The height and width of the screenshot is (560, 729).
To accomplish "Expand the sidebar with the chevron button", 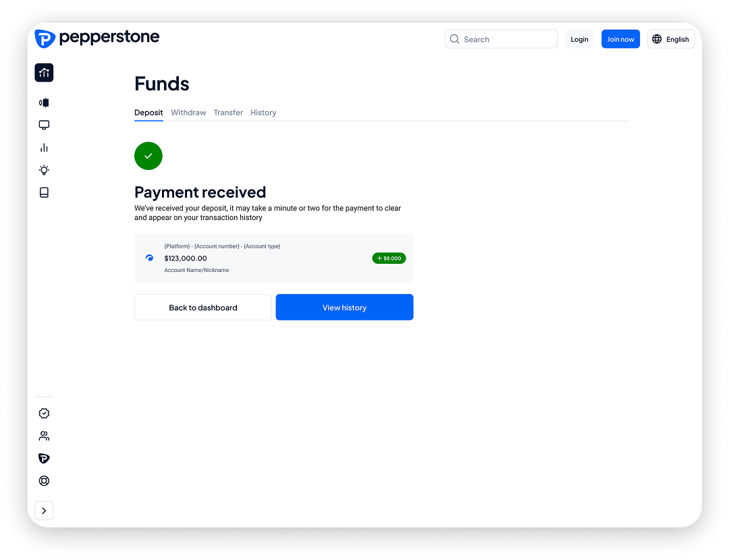I will point(44,511).
